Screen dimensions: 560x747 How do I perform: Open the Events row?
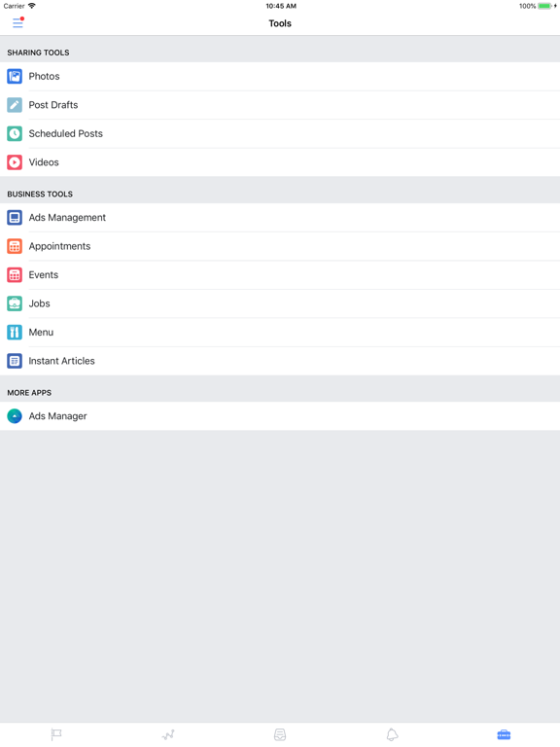[280, 275]
